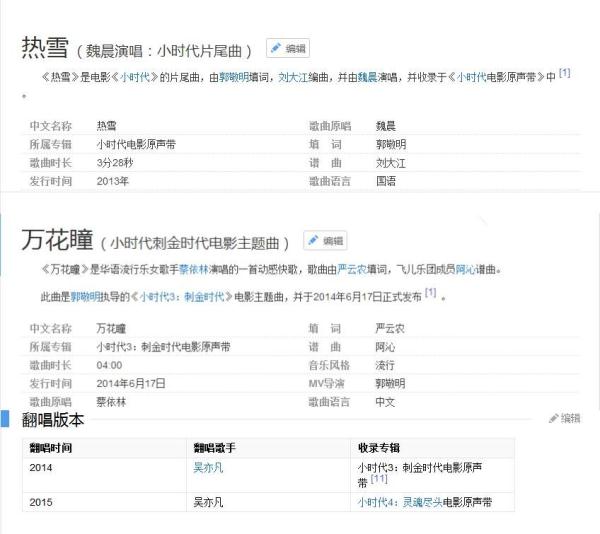This screenshot has height=534, width=600.
Task: Select 吴亦凡 in the 2015 row
Action: (208, 502)
